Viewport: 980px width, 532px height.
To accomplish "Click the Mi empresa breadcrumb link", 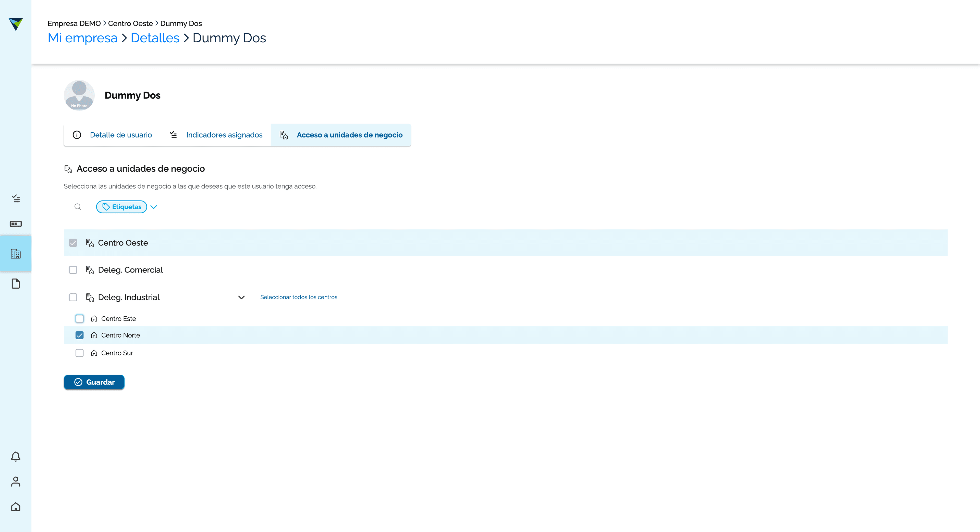I will coord(82,38).
